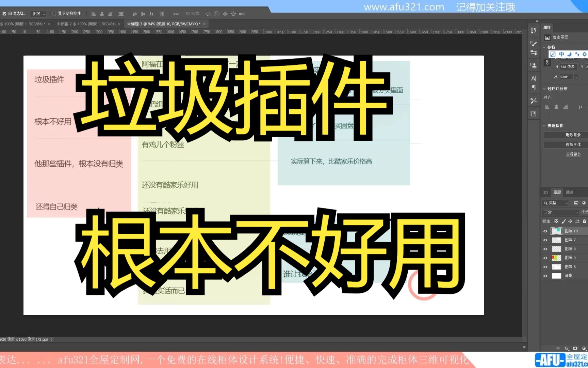Click the distribute vertically icon in options bar
This screenshot has height=368, width=588.
121,14
